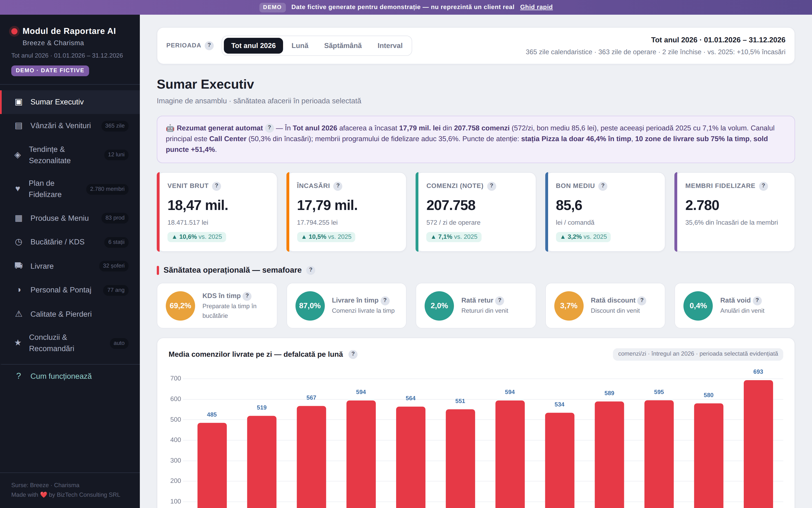Switch period to Interval
Viewport: 812px width, 508px height.
tap(390, 46)
